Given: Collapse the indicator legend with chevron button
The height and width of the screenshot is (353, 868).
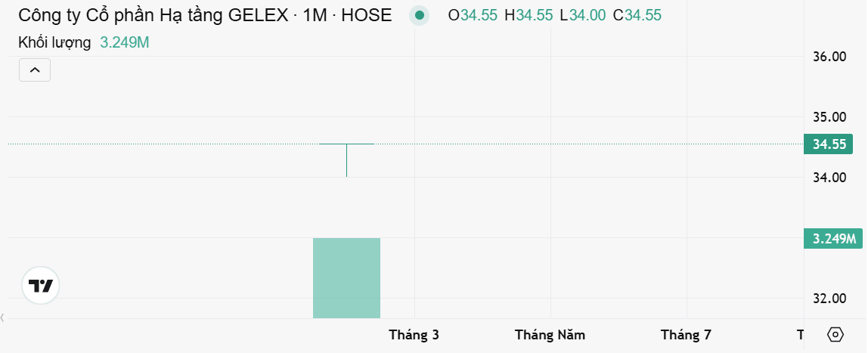Looking at the screenshot, I should click(35, 70).
